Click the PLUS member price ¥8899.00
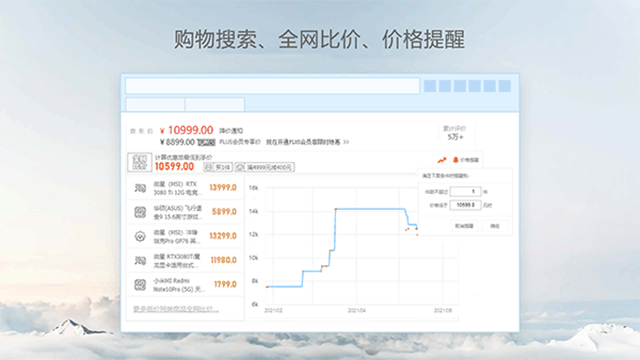 (177, 142)
